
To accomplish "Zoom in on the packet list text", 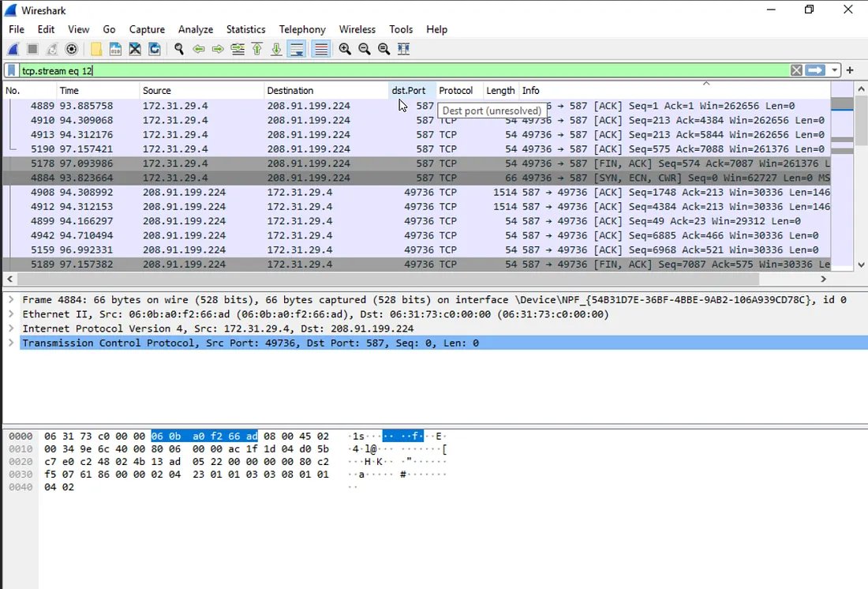I will point(344,49).
